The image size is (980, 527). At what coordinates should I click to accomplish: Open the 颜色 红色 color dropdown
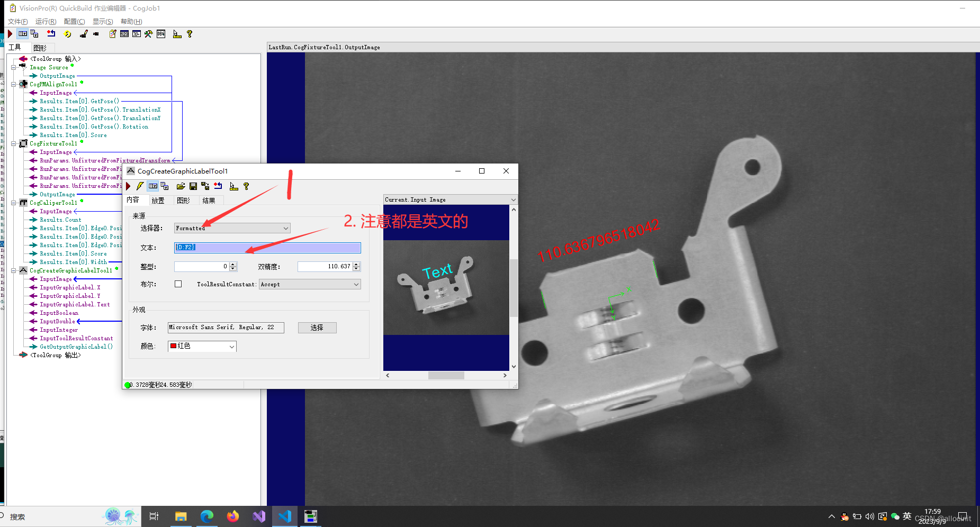point(202,346)
